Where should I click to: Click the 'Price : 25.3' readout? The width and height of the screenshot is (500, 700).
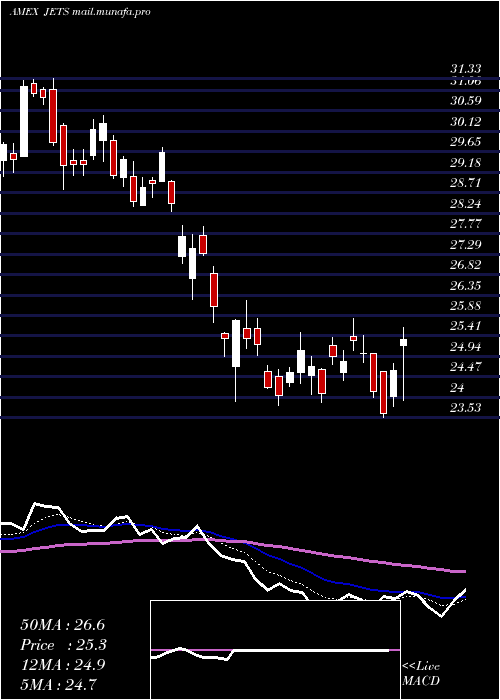point(64,646)
